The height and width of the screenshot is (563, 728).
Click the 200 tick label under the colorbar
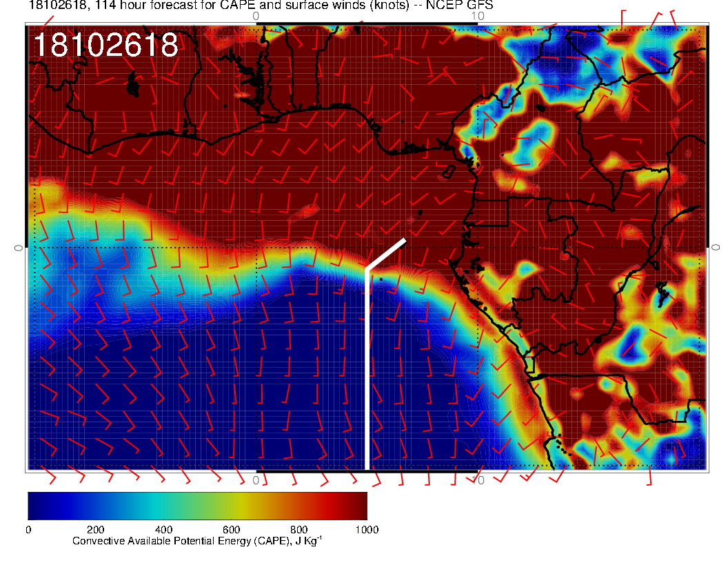[95, 530]
